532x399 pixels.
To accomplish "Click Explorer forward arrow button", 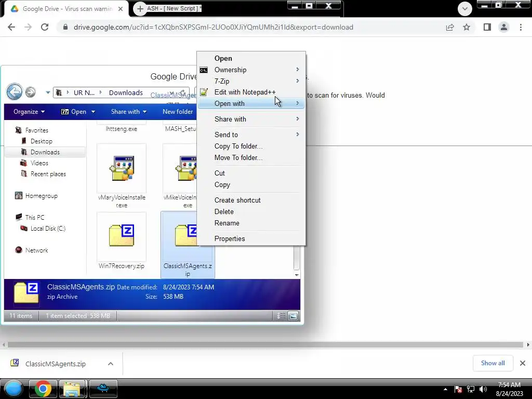I will pos(31,92).
